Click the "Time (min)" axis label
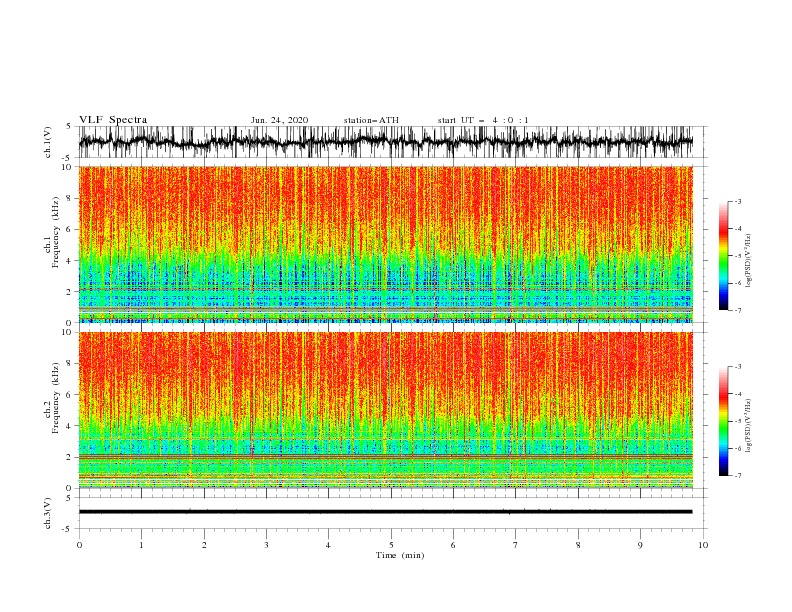The image size is (792, 612). [400, 555]
